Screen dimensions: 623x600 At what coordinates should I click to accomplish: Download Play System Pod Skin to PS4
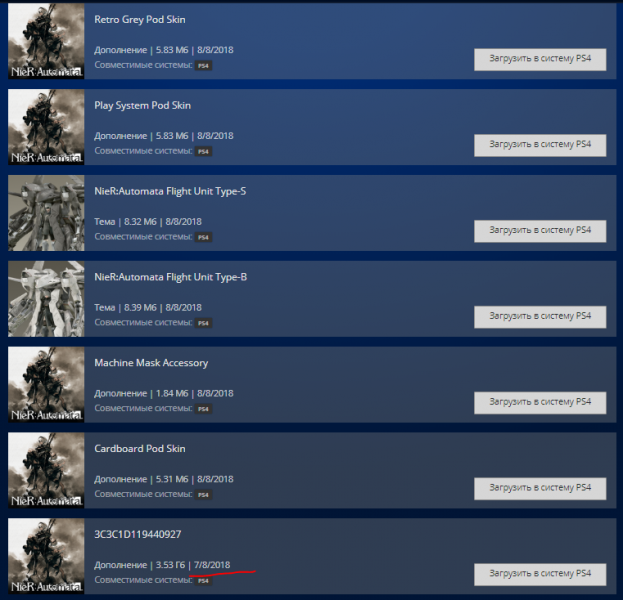[x=540, y=145]
